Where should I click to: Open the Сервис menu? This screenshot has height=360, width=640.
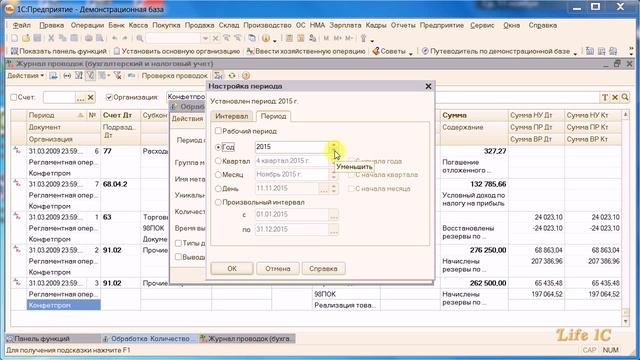click(x=482, y=25)
